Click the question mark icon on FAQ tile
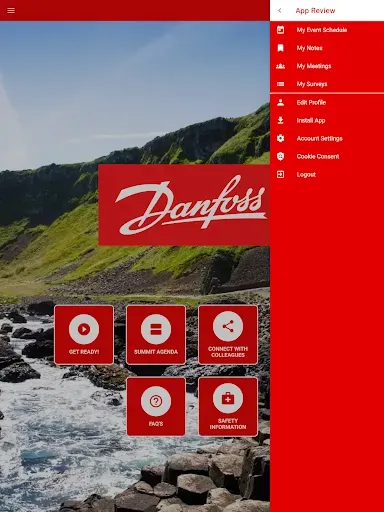The image size is (384, 512). (x=156, y=401)
